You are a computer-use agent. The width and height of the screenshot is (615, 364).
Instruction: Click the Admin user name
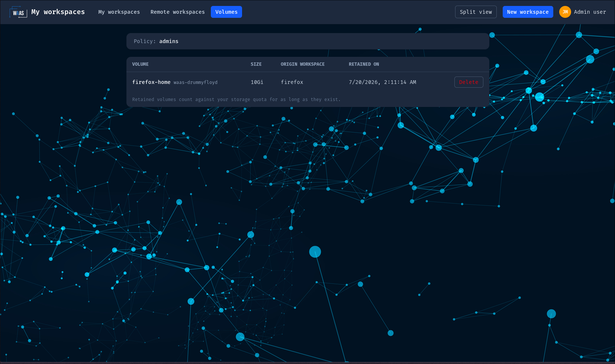[590, 12]
